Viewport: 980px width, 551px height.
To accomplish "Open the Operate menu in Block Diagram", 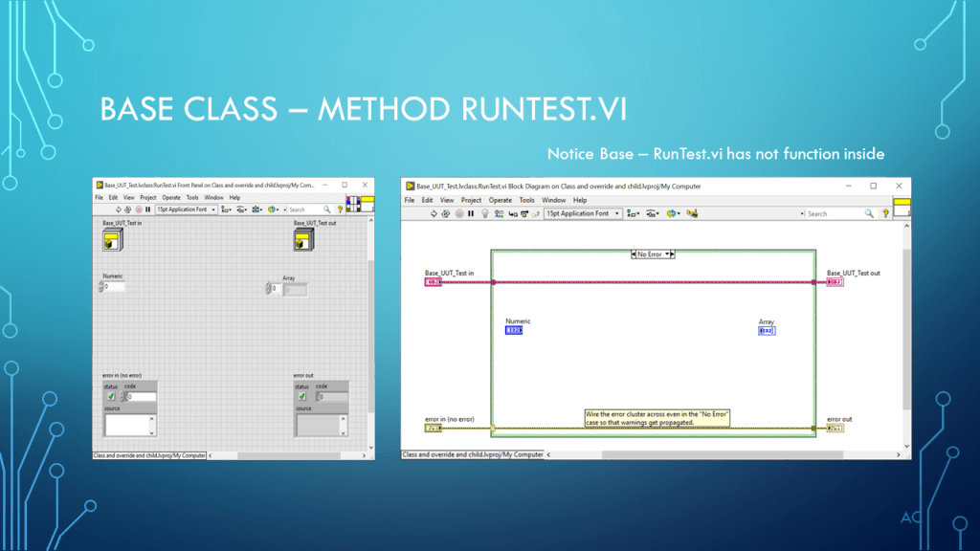I will click(501, 201).
